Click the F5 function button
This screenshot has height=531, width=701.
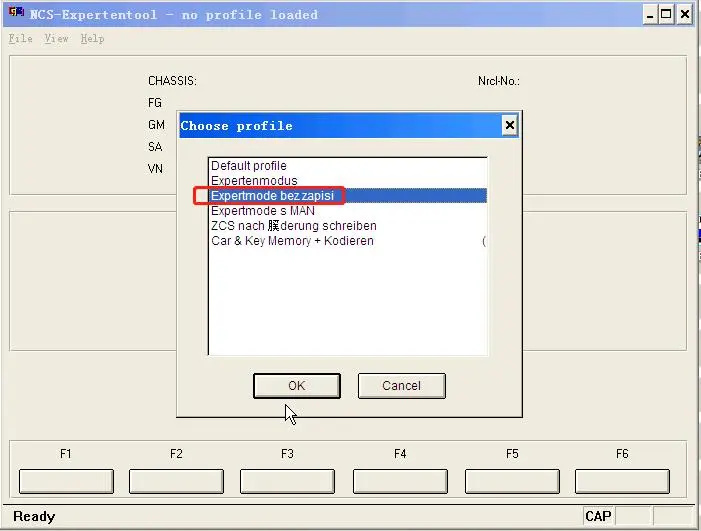click(x=512, y=481)
